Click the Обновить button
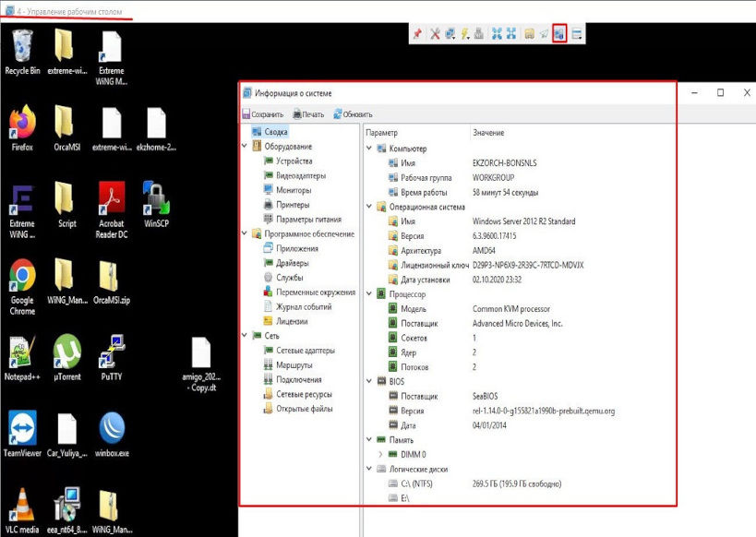Viewport: 756px width, 537px height. tap(353, 114)
